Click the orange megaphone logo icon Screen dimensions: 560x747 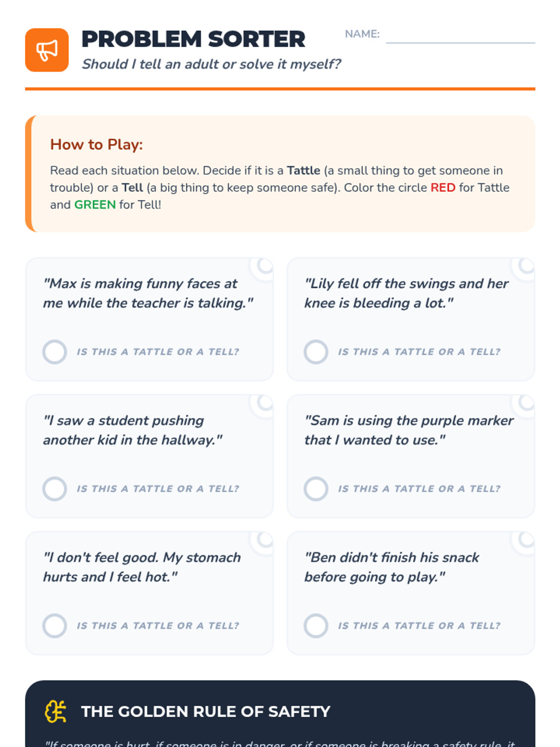coord(47,50)
